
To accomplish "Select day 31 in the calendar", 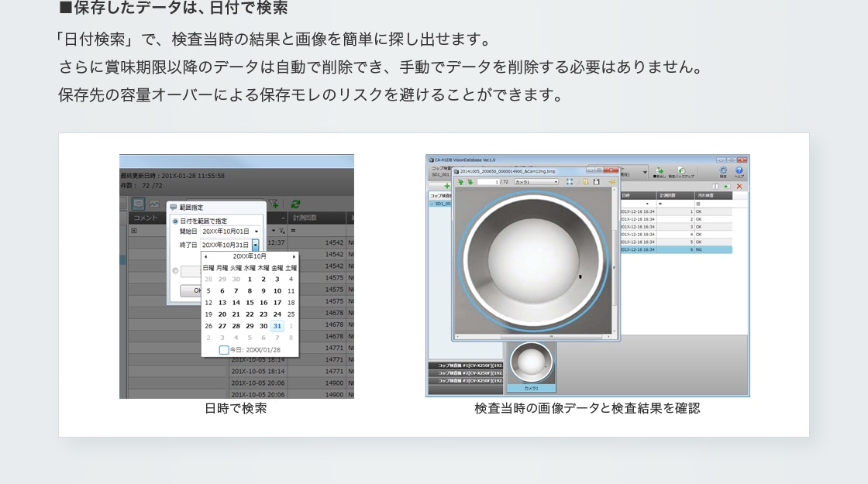I will (x=277, y=326).
